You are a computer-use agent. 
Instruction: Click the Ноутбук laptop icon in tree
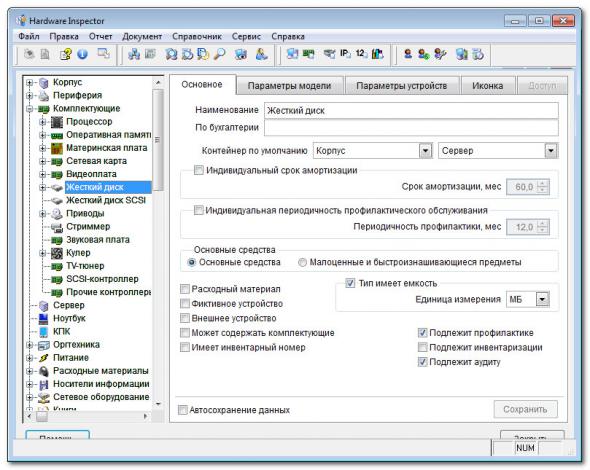[44, 319]
